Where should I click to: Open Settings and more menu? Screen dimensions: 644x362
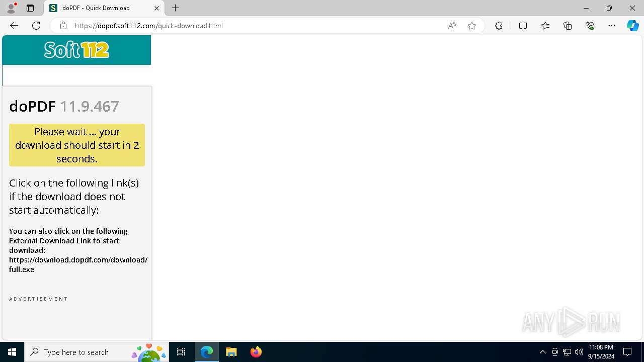pos(612,26)
